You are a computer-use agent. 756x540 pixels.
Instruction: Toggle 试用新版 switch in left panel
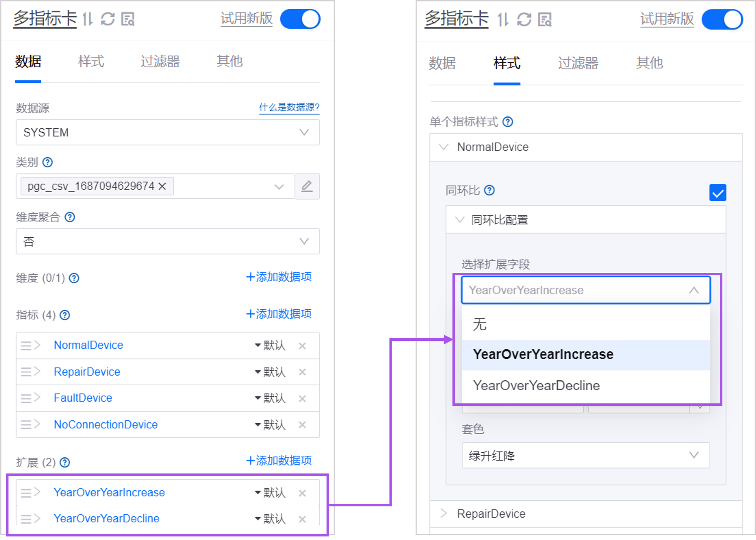click(x=300, y=19)
